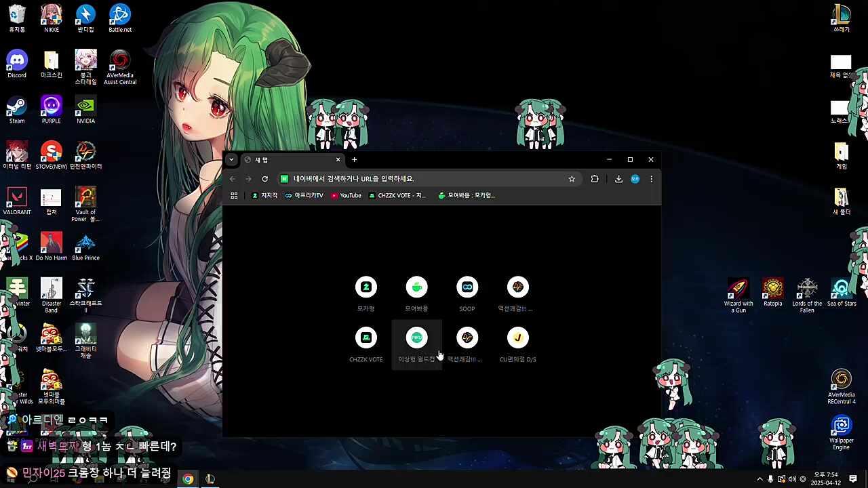The image size is (868, 488).
Task: Open the apps grid in bookmarks bar
Action: tap(234, 196)
